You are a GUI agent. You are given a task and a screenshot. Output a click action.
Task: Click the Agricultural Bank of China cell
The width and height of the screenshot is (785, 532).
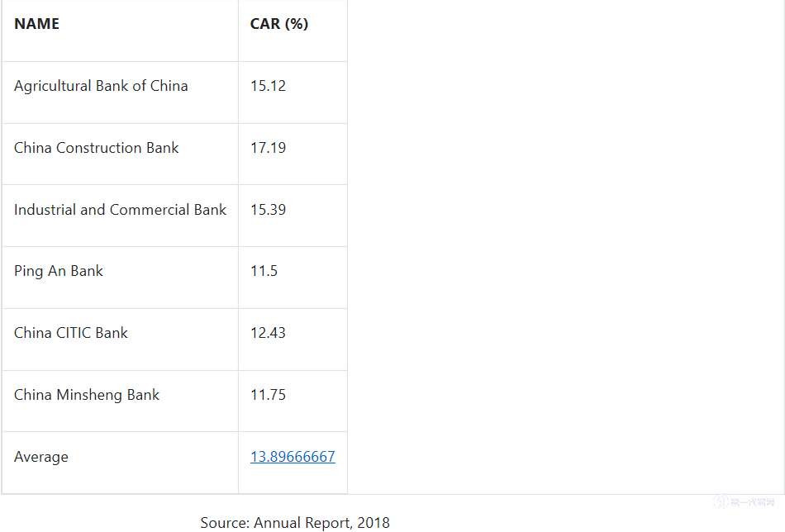(101, 86)
